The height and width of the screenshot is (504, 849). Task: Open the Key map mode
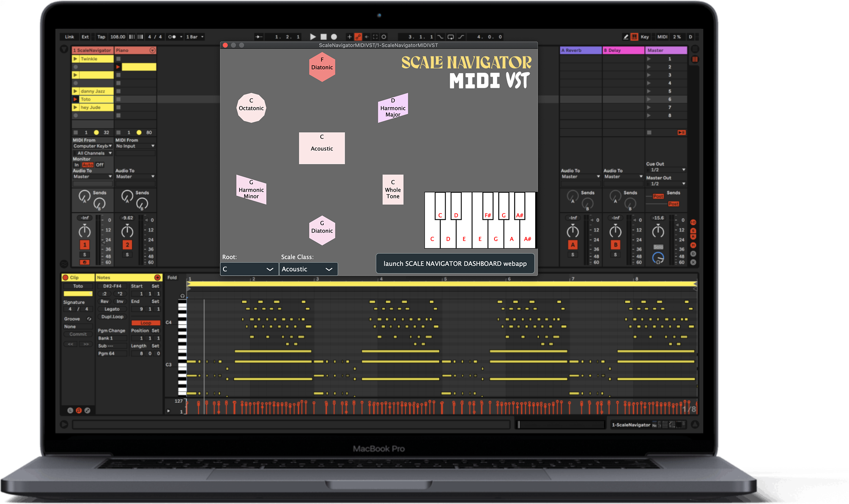[644, 37]
